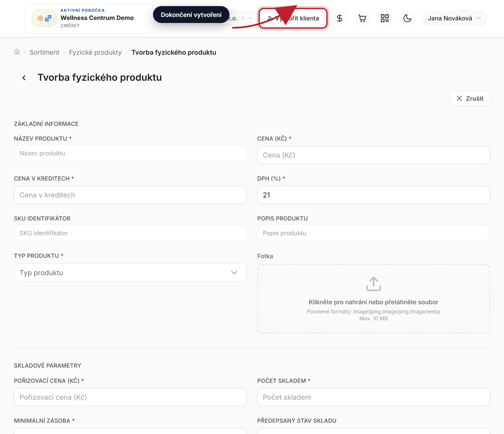Focus the Počet skladem input field
Screen dimensions: 504x434
[x=373, y=397]
